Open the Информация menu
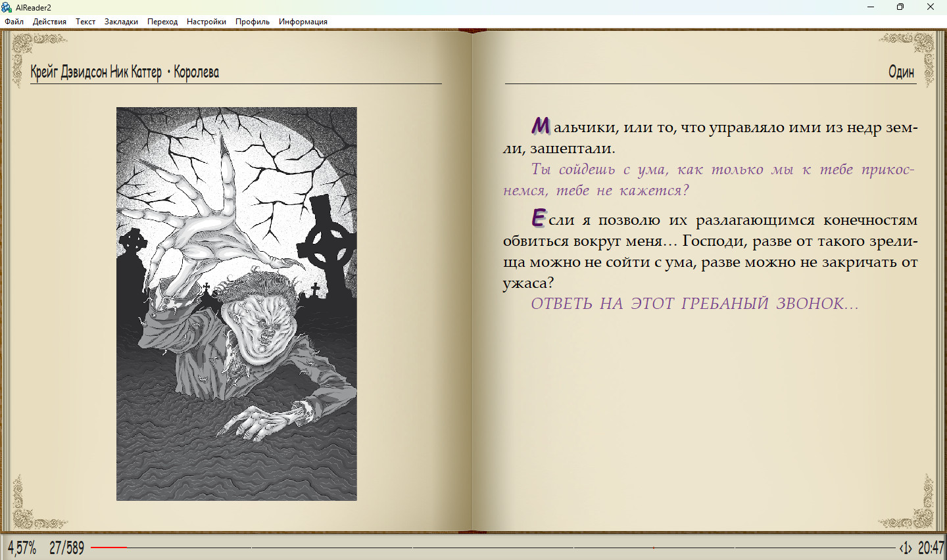This screenshot has height=560, width=947. coord(303,22)
